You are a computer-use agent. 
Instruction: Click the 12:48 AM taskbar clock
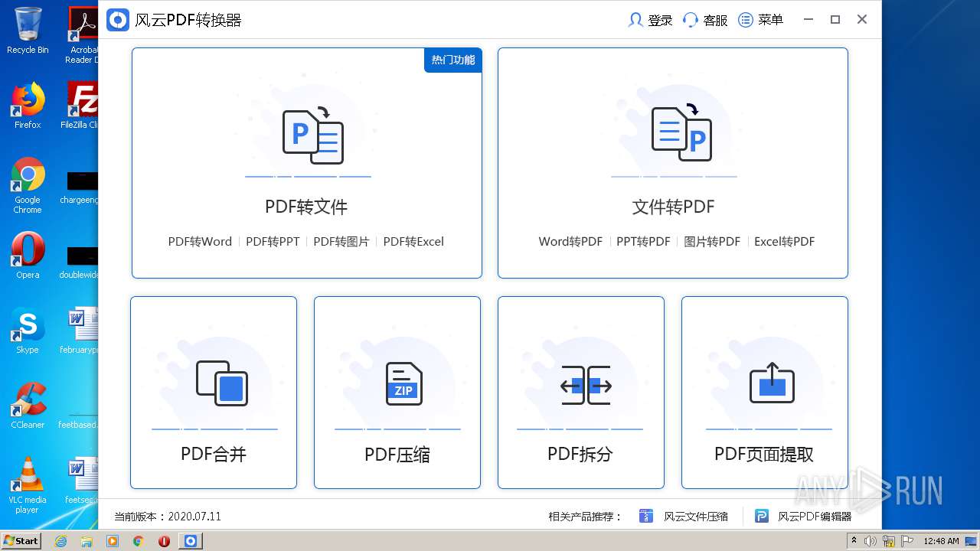pos(941,541)
